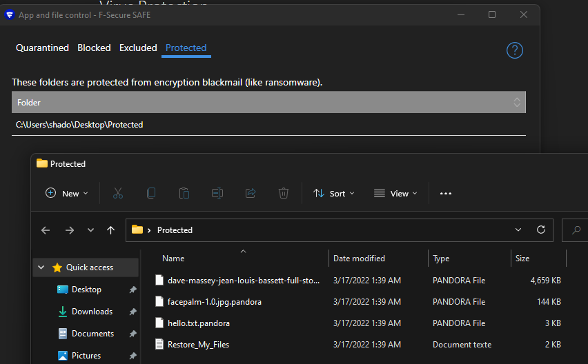This screenshot has height=364, width=588.
Task: Open the New item menu in Explorer
Action: pyautogui.click(x=67, y=193)
